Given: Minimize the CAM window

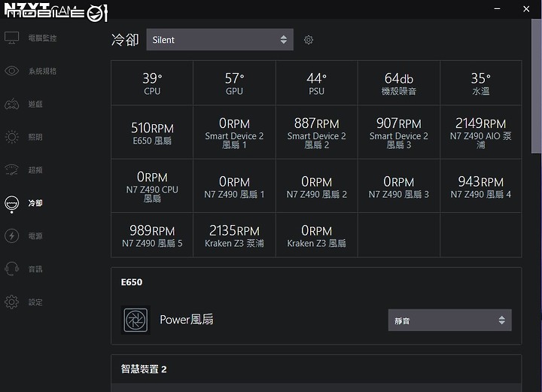Looking at the screenshot, I should click(x=497, y=8).
